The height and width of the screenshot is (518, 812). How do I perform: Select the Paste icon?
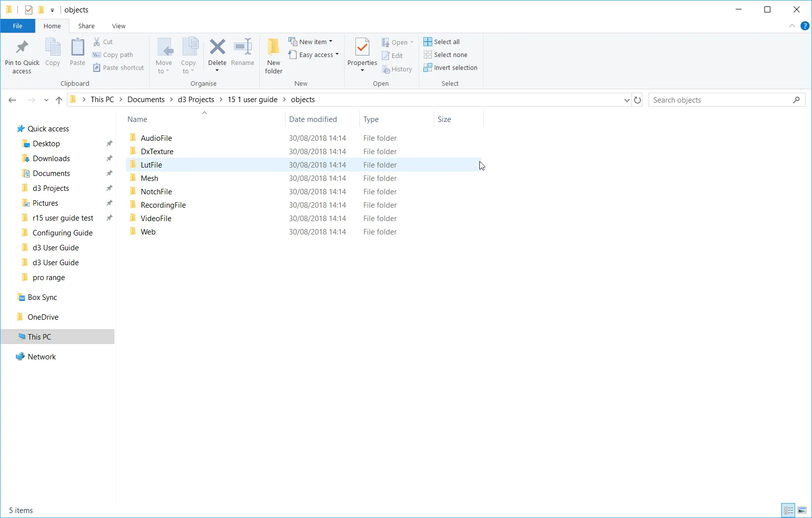(x=77, y=51)
